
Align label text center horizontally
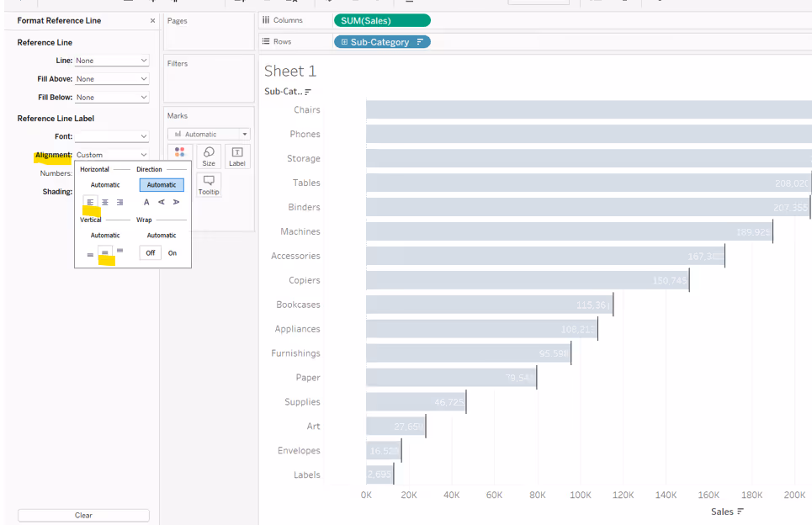click(105, 203)
